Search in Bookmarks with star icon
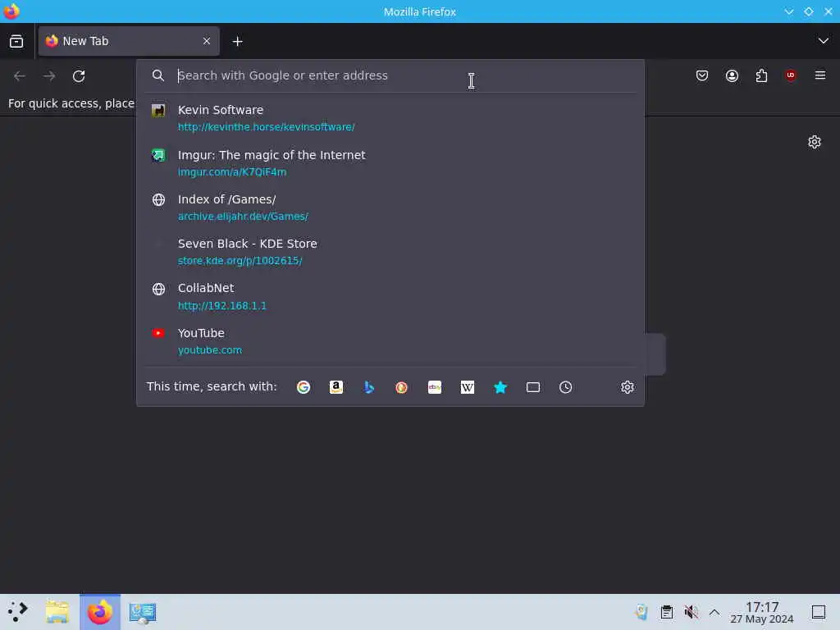840x630 pixels. pos(500,387)
